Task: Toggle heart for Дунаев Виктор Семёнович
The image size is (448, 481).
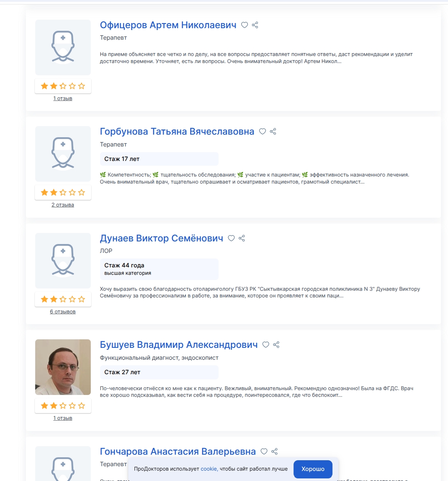Action: pos(231,238)
